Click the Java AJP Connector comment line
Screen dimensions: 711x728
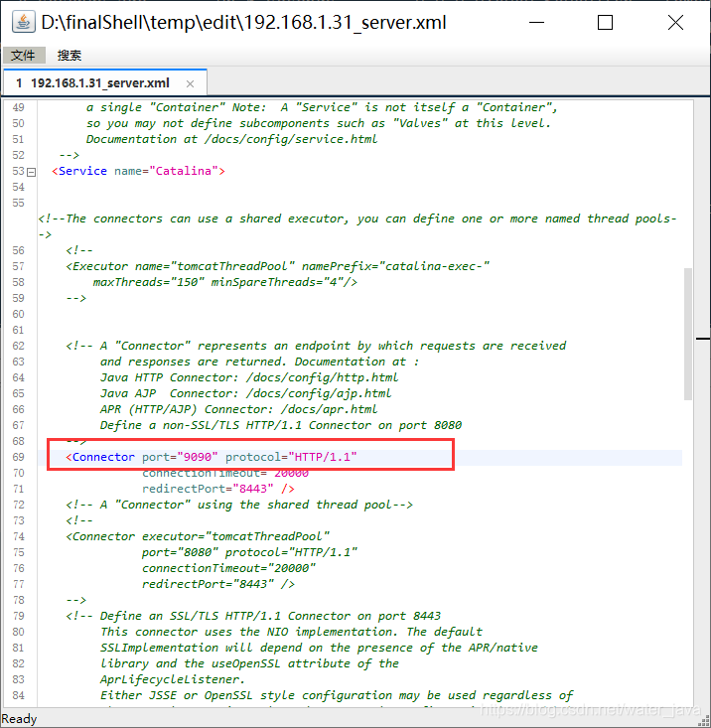click(245, 393)
